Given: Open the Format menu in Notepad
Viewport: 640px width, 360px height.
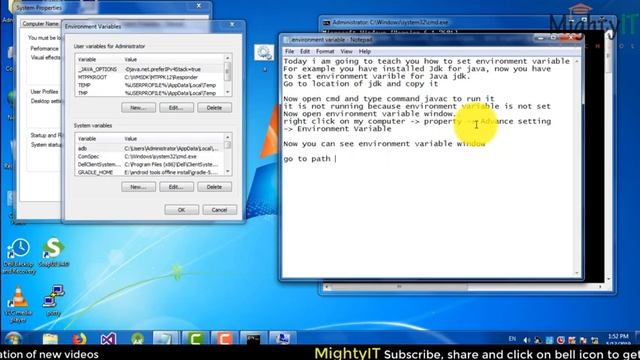Looking at the screenshot, I should [325, 51].
